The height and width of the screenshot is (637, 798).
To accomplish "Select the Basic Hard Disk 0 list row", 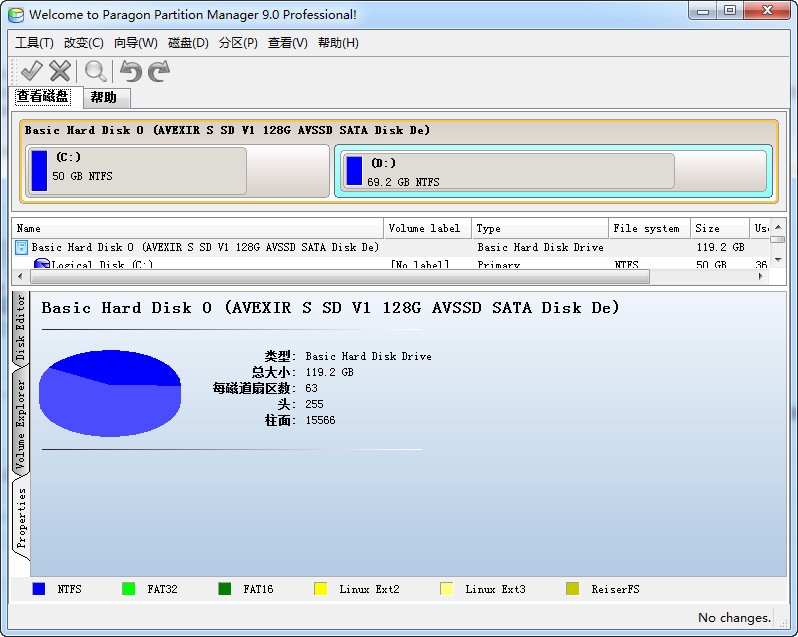I will click(390, 248).
